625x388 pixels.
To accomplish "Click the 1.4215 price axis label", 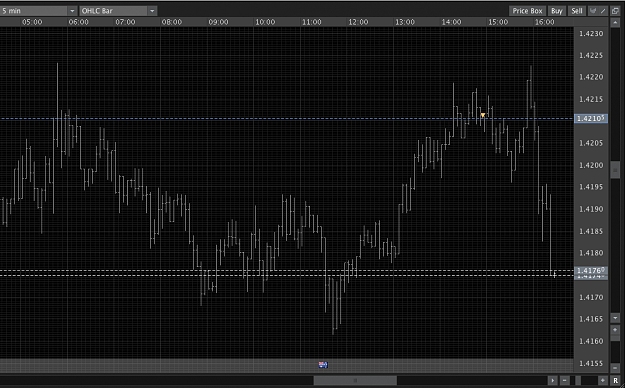I will [591, 99].
